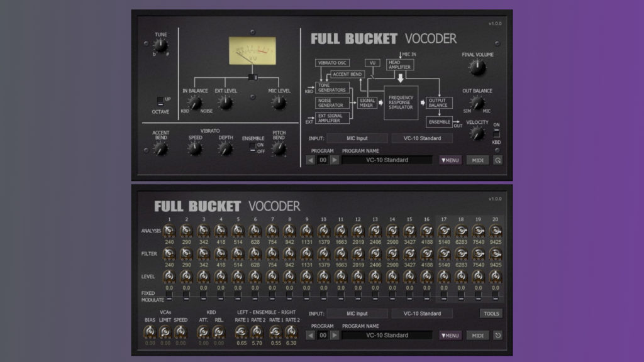Go to previous program in lower panel

(x=311, y=336)
